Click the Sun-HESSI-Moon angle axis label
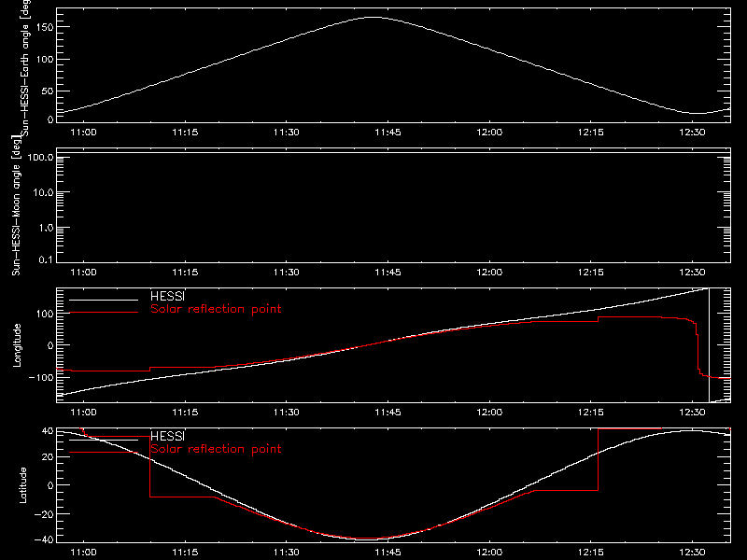Image resolution: width=747 pixels, height=560 pixels. [17, 205]
